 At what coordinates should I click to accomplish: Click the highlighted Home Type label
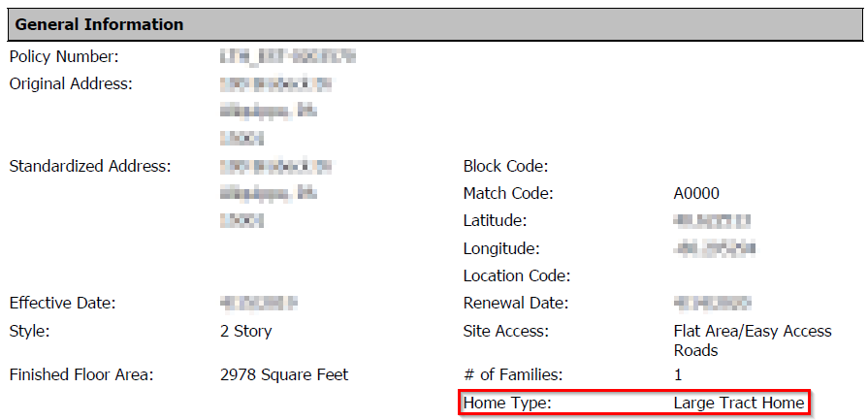tap(507, 403)
